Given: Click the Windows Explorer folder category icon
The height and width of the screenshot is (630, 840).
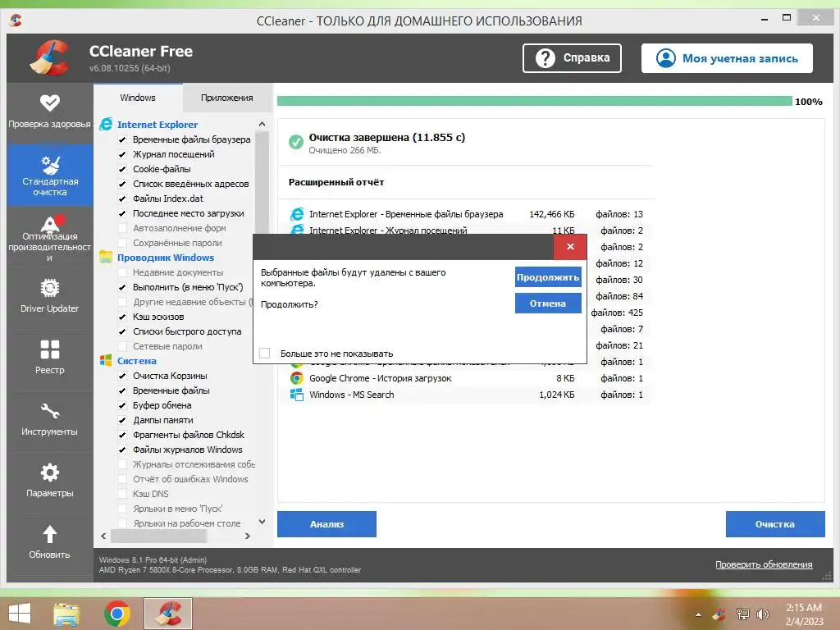Looking at the screenshot, I should coord(106,257).
